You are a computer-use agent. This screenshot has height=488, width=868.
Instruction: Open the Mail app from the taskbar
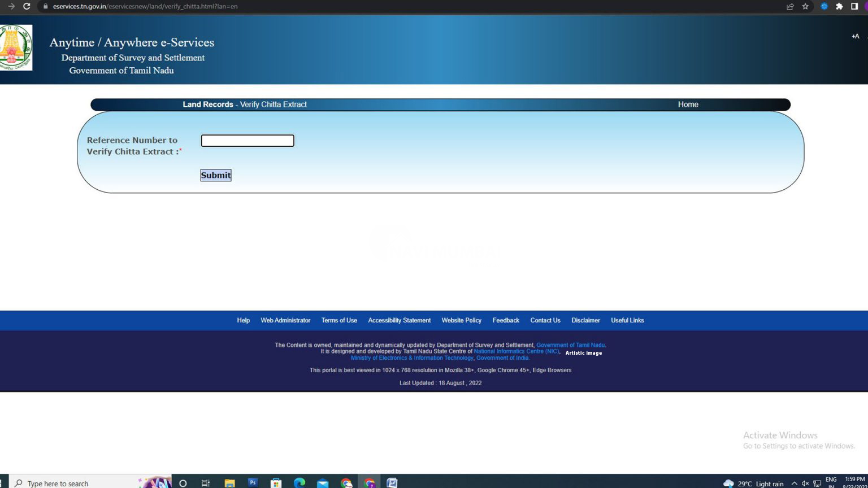[323, 483]
